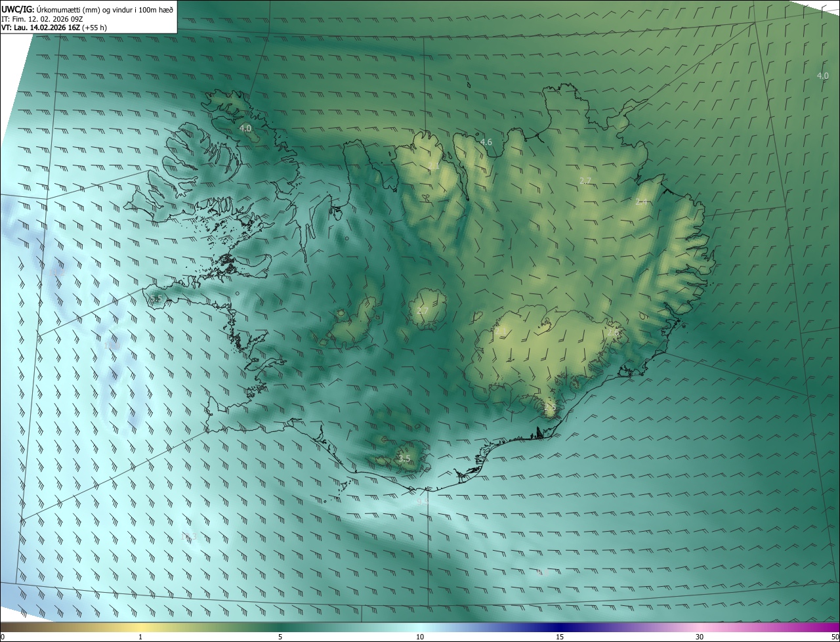The width and height of the screenshot is (840, 642).
Task: Click the 5.5 value on Snæfellsnes peninsula
Action: [x=156, y=299]
